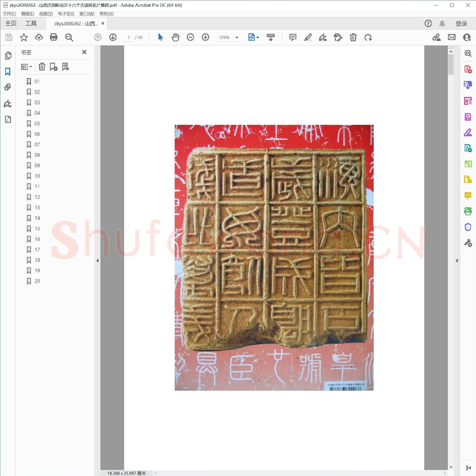This screenshot has height=476, width=476.
Task: Switch to the 主页 tab
Action: pos(11,23)
